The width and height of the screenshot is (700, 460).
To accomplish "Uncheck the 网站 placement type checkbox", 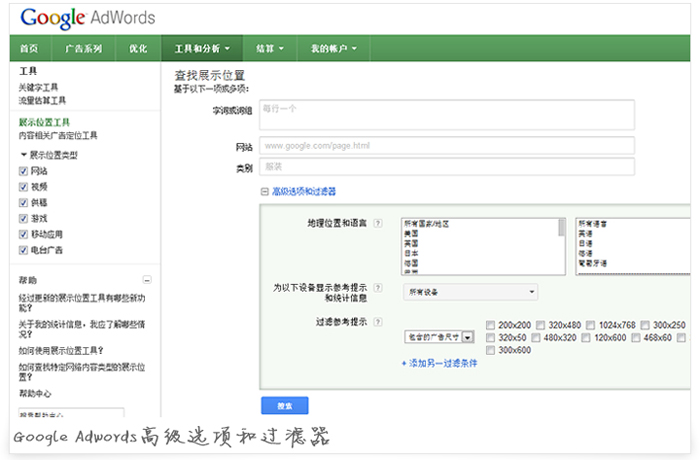I will click(x=24, y=171).
